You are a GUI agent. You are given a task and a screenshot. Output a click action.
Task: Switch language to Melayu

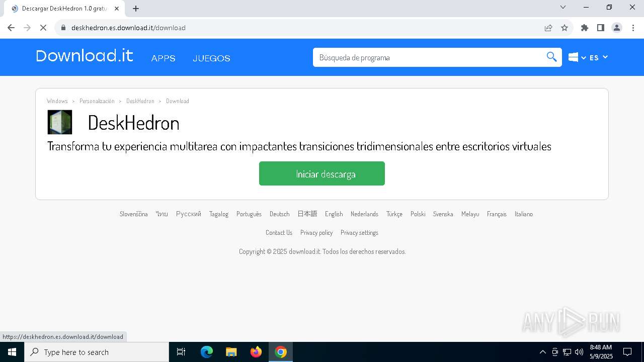click(470, 214)
